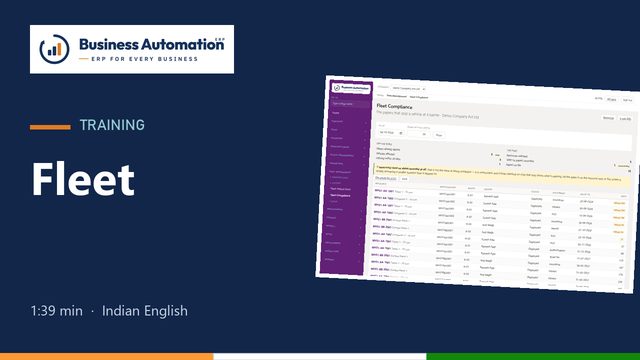Click the large 'Fleet' title

(x=83, y=180)
